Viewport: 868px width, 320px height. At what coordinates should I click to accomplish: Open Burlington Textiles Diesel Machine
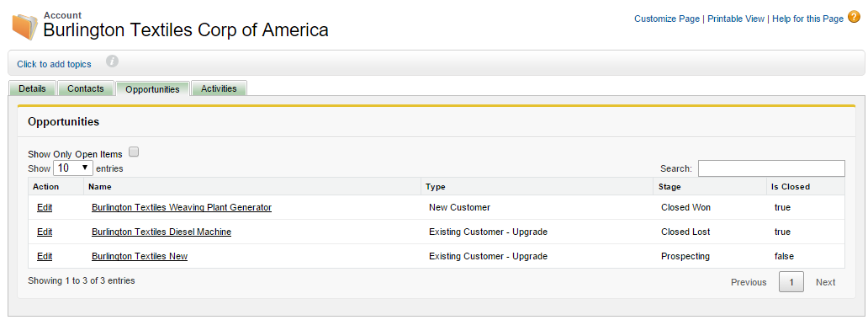pyautogui.click(x=161, y=232)
